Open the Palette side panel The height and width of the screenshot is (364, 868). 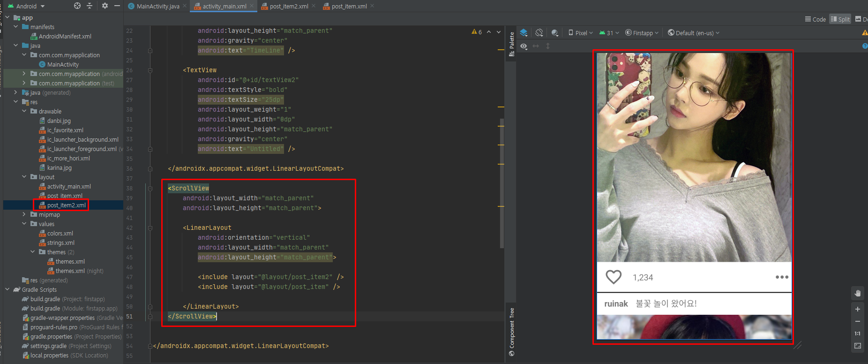click(x=511, y=45)
